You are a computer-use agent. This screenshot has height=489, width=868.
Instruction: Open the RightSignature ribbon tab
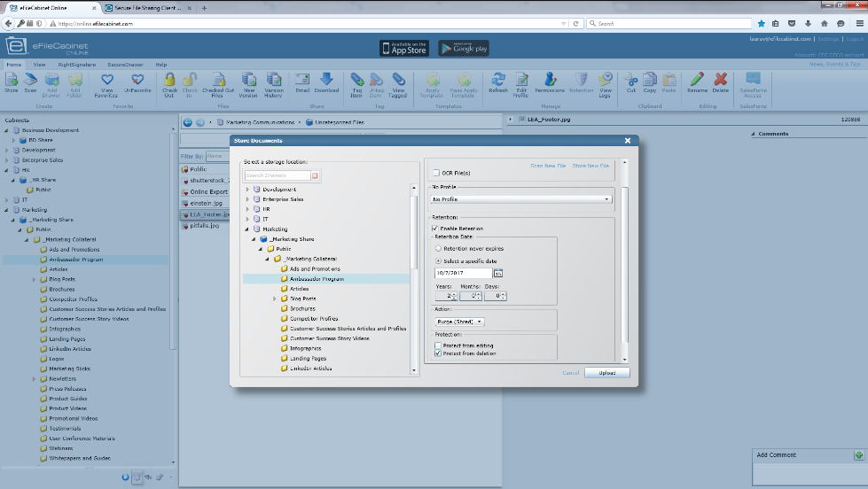coord(76,65)
